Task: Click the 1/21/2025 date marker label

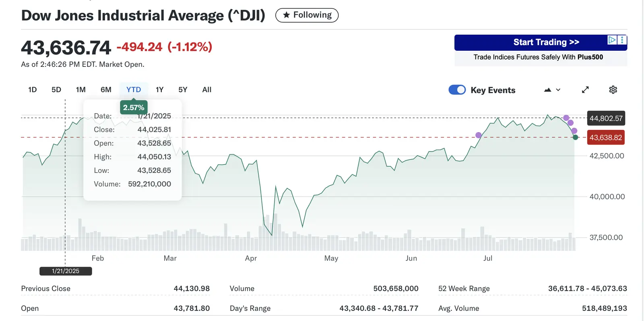Action: [66, 271]
